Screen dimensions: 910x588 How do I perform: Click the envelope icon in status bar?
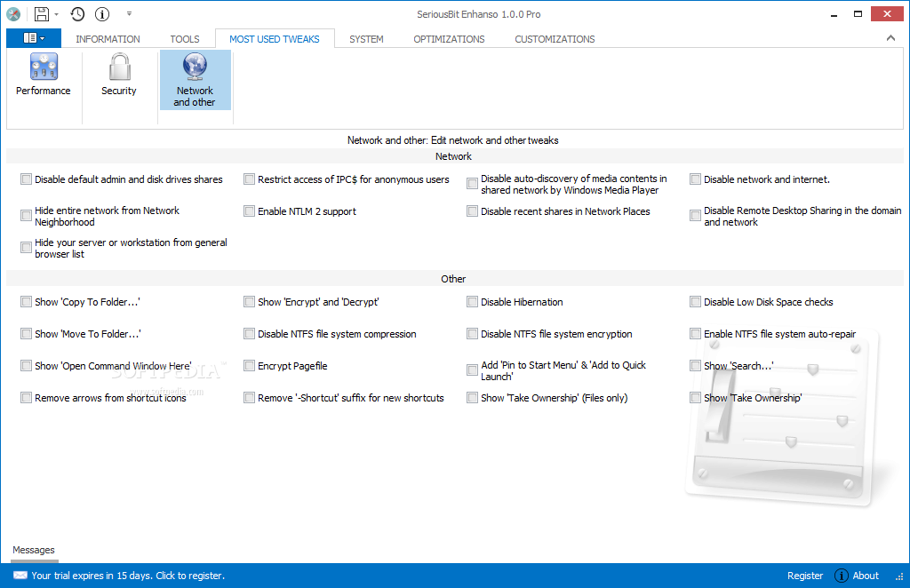(20, 576)
